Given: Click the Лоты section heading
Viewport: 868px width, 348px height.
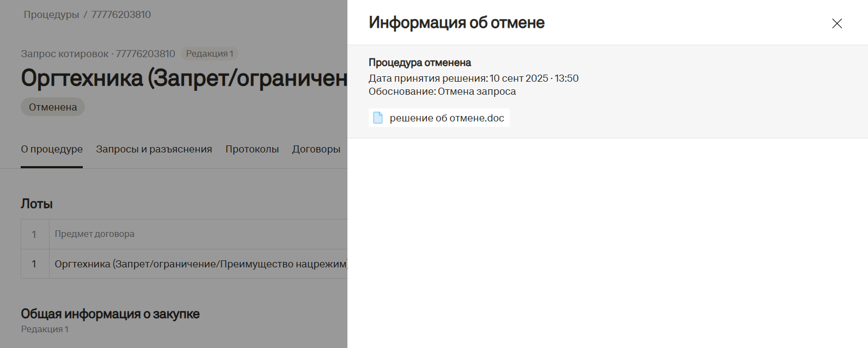Looking at the screenshot, I should pyautogui.click(x=36, y=204).
